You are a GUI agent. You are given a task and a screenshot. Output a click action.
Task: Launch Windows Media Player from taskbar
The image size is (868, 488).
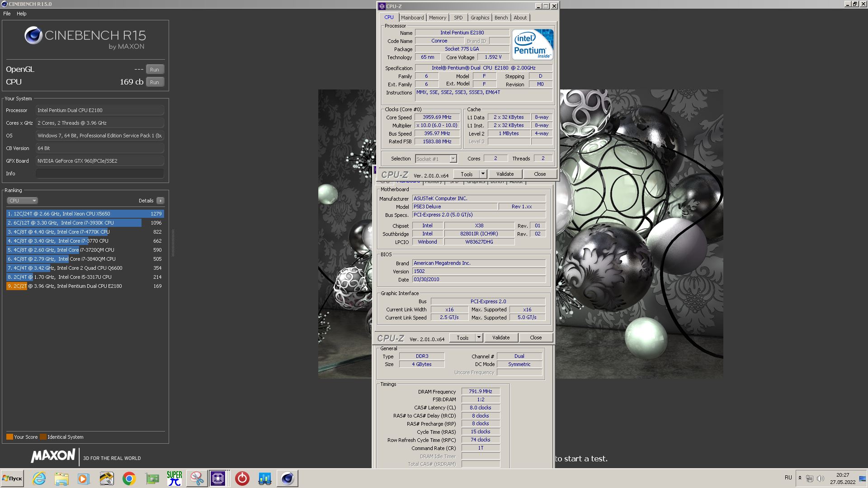click(83, 479)
